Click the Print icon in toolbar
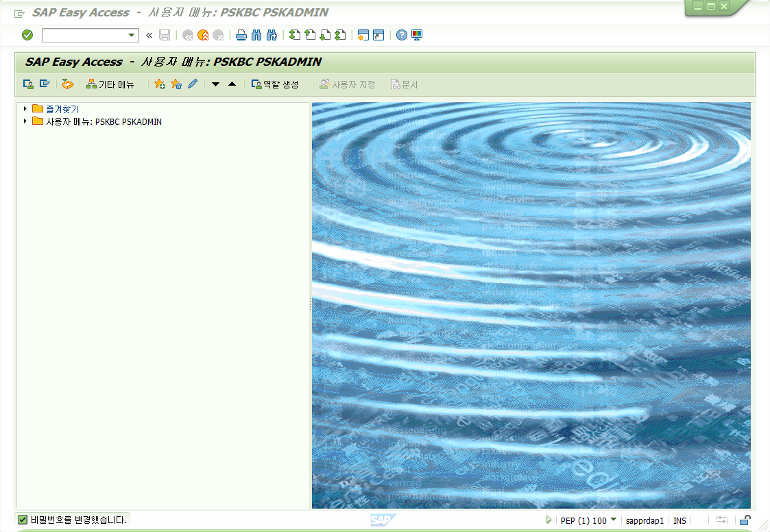Screen dimensions: 770x532 point(241,35)
